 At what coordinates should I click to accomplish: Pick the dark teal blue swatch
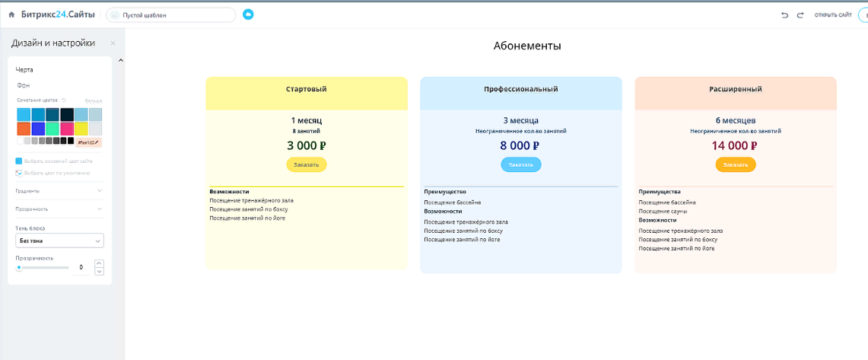coord(52,115)
